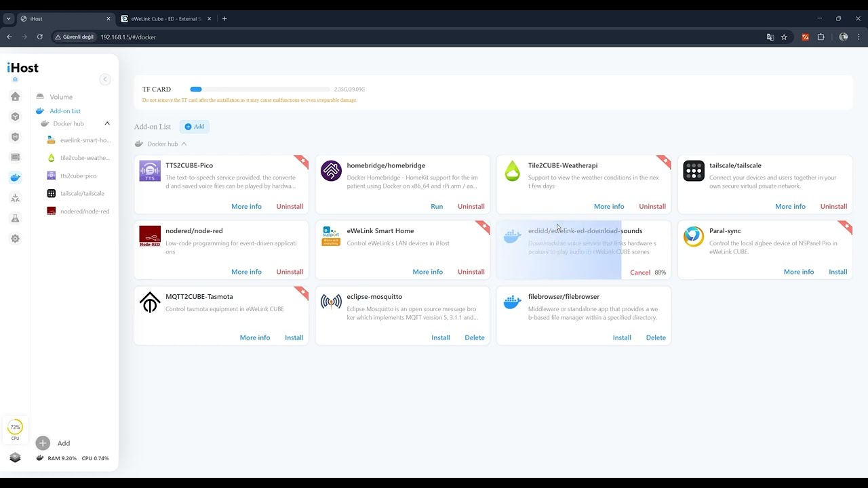The width and height of the screenshot is (868, 488).
Task: Install filebrowser/filebrowser
Action: point(622,338)
